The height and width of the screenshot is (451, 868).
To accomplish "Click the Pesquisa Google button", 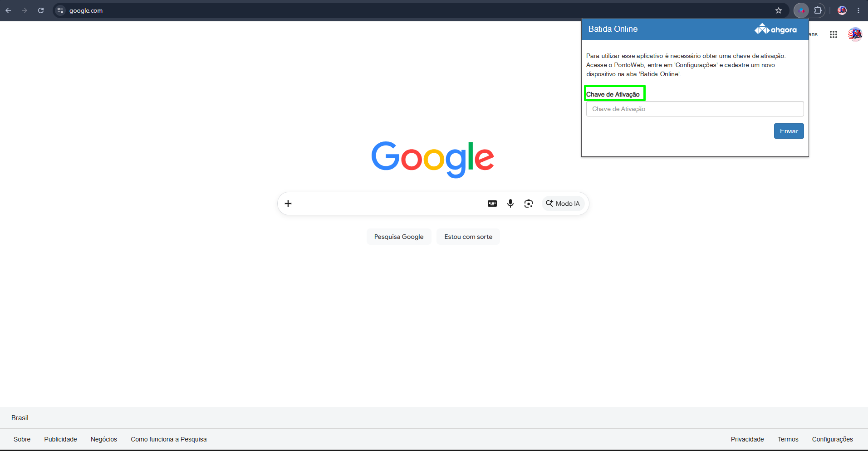I will [399, 237].
